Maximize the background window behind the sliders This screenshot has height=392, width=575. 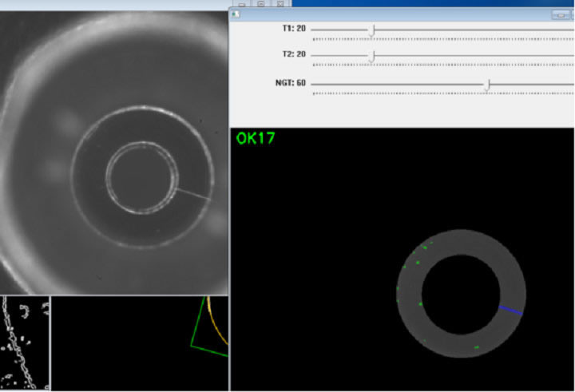(260, 3)
